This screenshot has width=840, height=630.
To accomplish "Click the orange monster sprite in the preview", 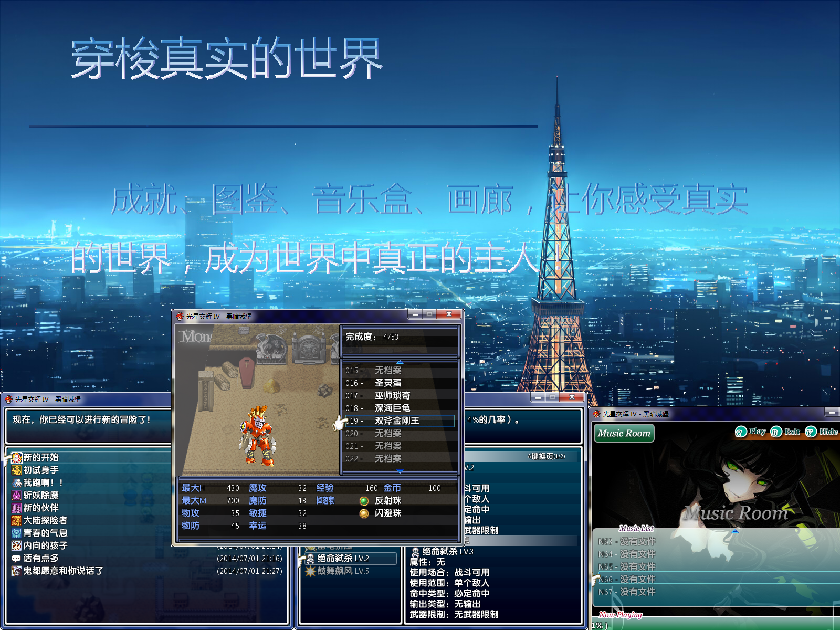I will (258, 436).
